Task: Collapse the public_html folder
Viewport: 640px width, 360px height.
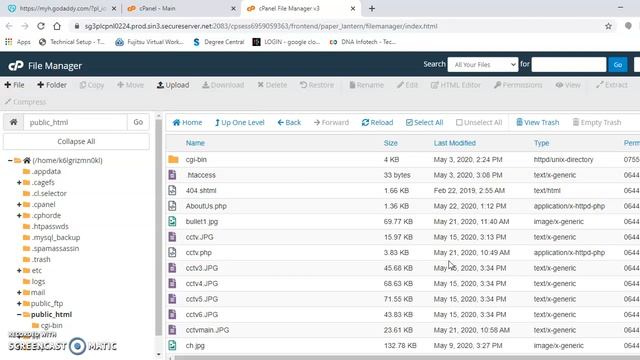Action: click(19, 315)
